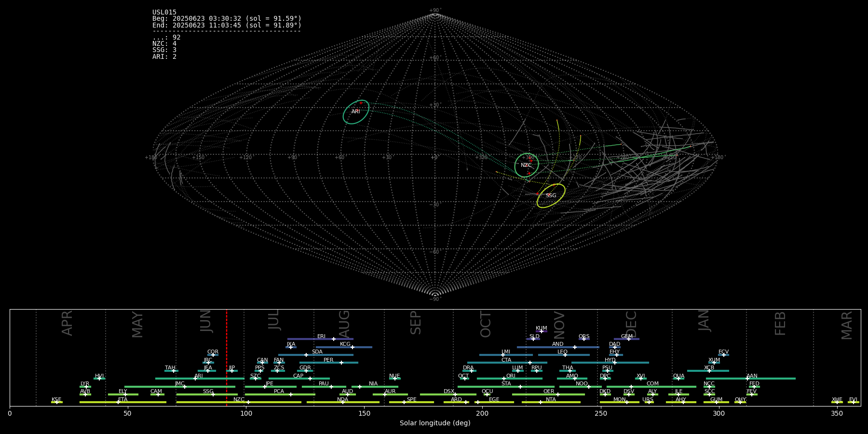Image resolution: width=868 pixels, height=434 pixels.
Task: Click the LYR shower label in timeline
Action: (x=85, y=384)
